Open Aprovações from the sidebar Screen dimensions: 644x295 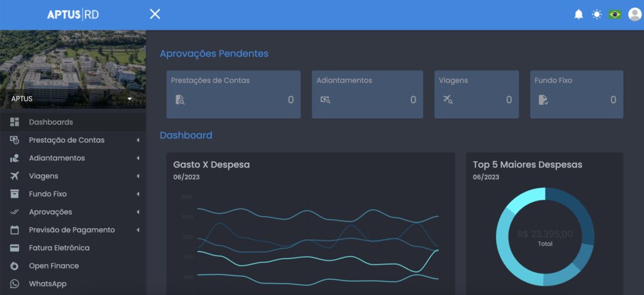(50, 212)
